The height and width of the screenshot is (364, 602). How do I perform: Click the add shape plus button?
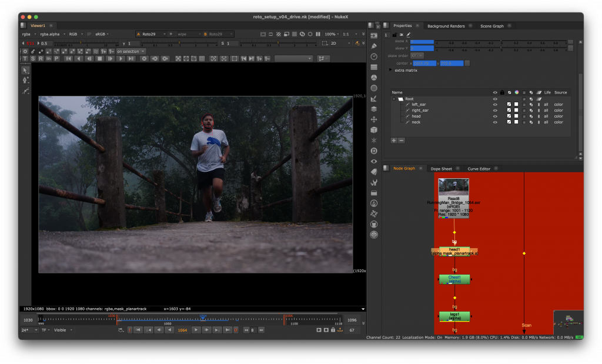click(x=394, y=141)
